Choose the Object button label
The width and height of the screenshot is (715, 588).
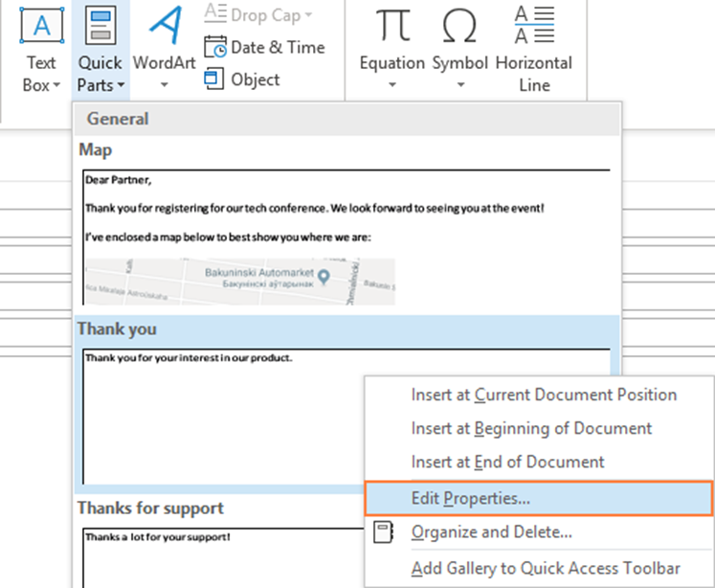(x=256, y=79)
